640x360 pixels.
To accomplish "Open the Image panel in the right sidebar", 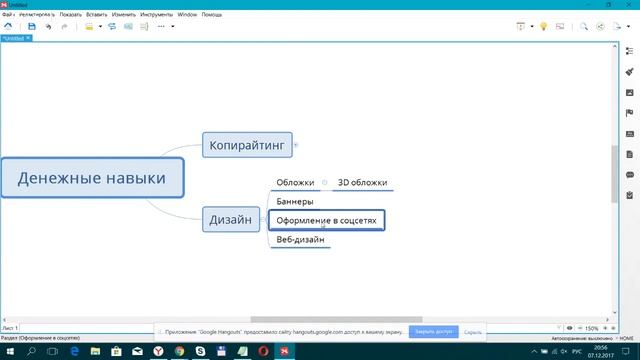I will point(630,93).
